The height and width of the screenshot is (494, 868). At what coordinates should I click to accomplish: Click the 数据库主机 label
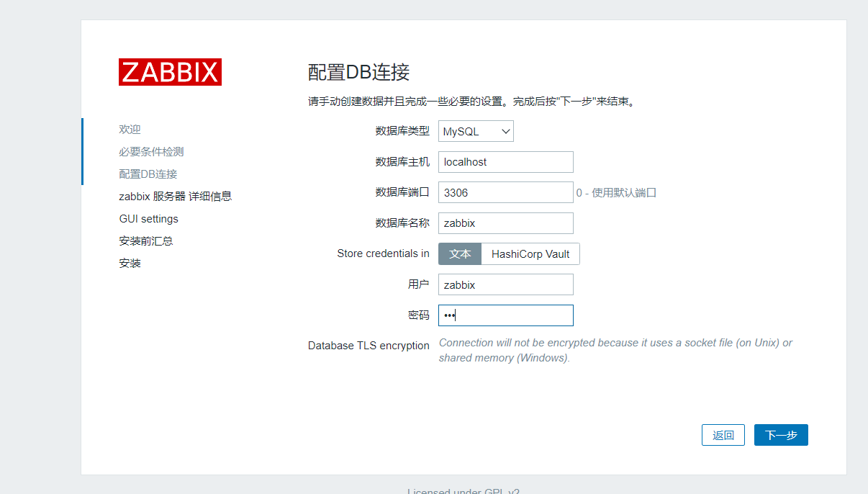402,162
